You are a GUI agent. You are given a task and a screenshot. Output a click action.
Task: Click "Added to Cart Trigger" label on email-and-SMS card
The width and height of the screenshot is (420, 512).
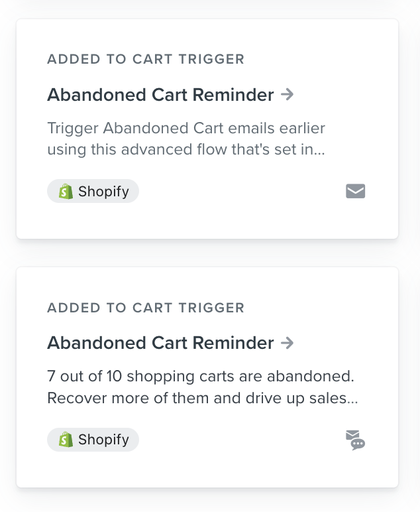pos(146,308)
